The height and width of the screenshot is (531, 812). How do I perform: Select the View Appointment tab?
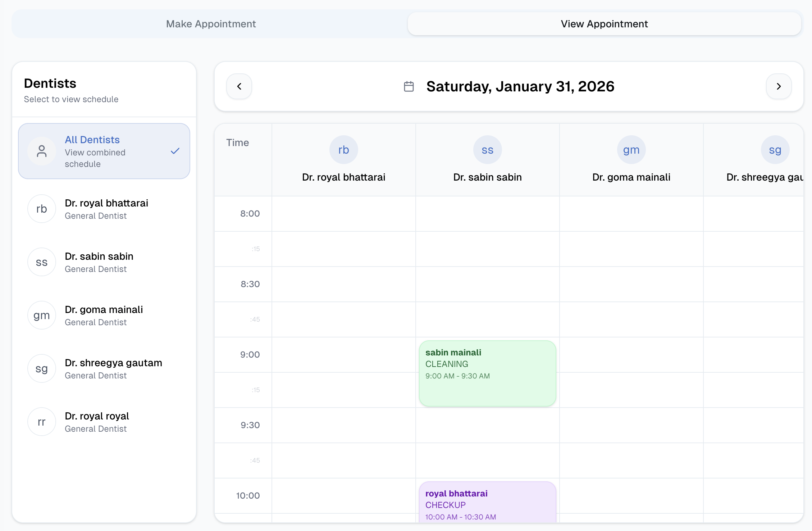pos(605,24)
